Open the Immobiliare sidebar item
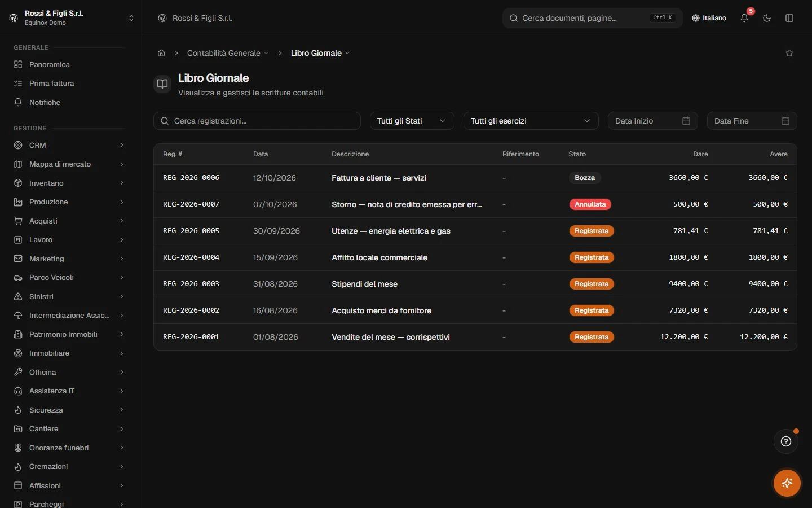 70,353
